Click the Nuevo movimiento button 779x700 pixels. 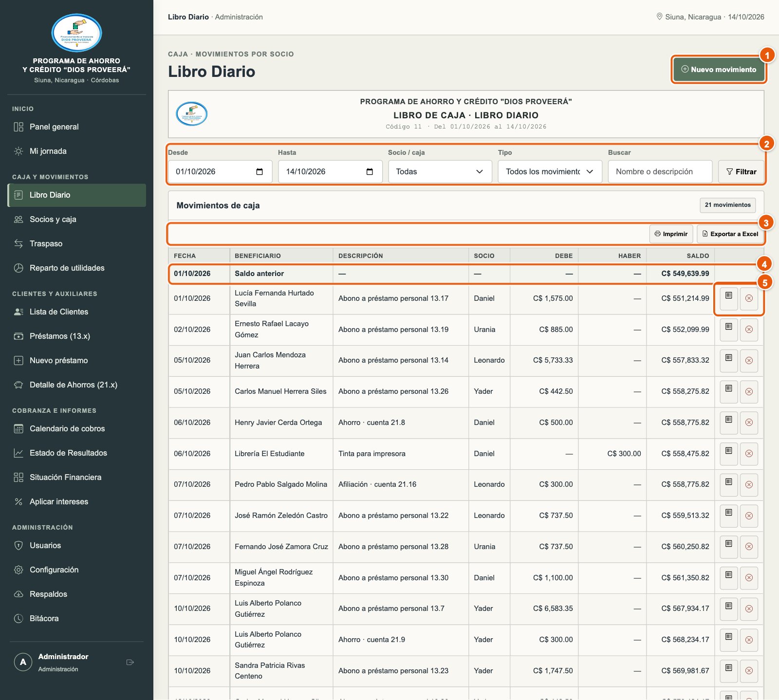click(x=718, y=70)
